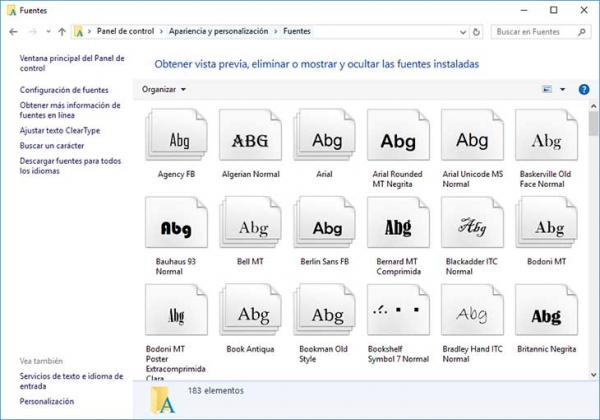Image resolution: width=600 pixels, height=420 pixels.
Task: Select the Arial Unicode MS Normal icon
Action: click(473, 135)
